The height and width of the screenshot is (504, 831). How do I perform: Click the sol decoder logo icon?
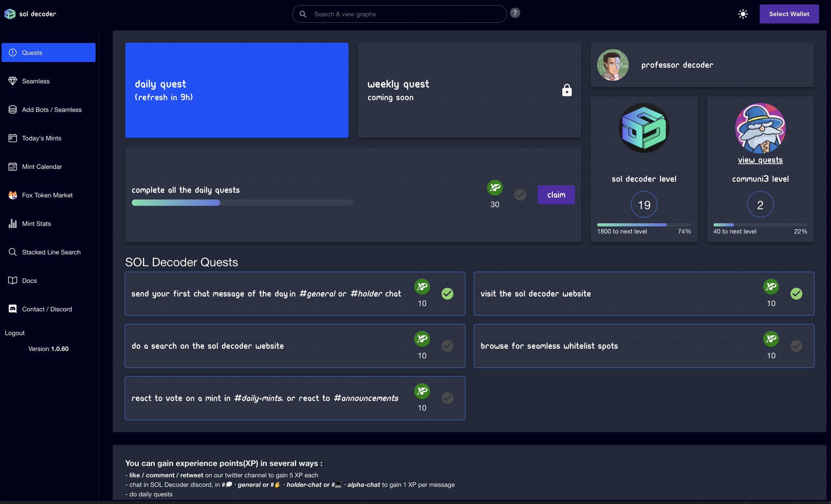[10, 14]
